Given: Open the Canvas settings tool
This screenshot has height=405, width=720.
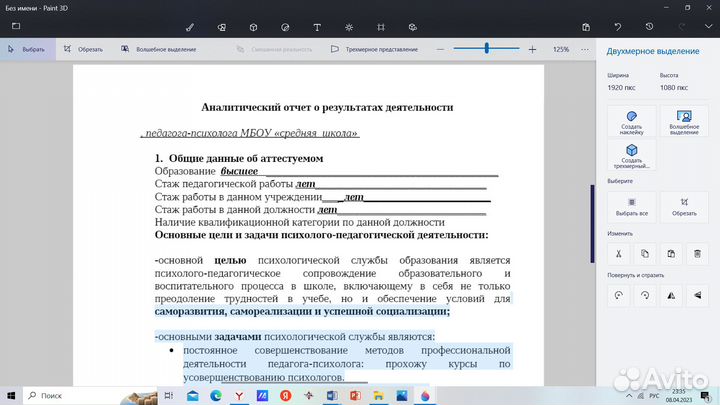Looking at the screenshot, I should (x=381, y=27).
